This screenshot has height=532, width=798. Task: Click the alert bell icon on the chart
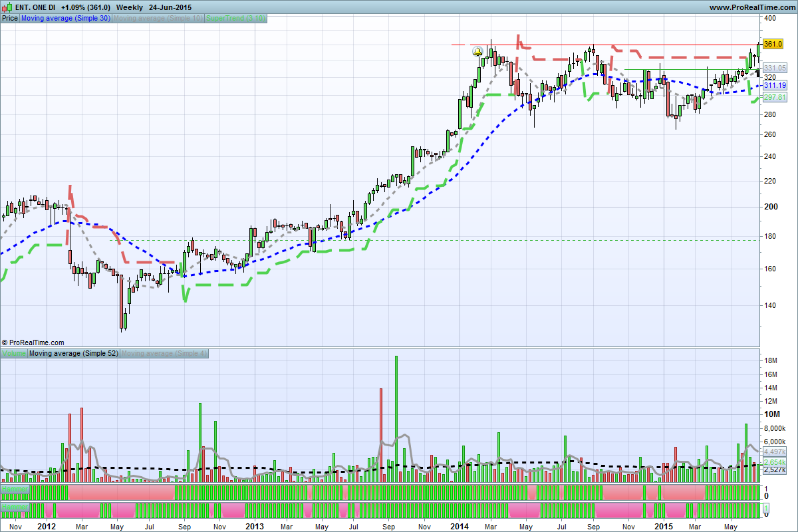pyautogui.click(x=477, y=52)
